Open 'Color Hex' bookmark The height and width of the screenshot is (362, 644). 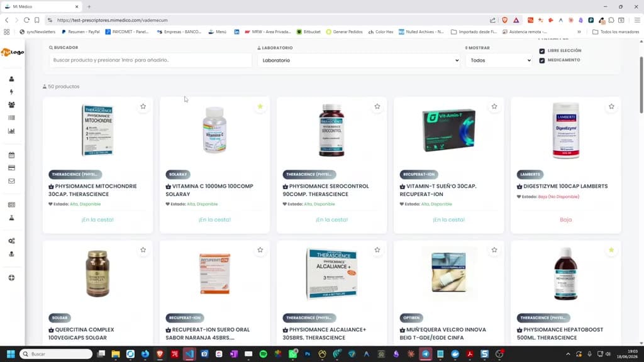click(380, 31)
